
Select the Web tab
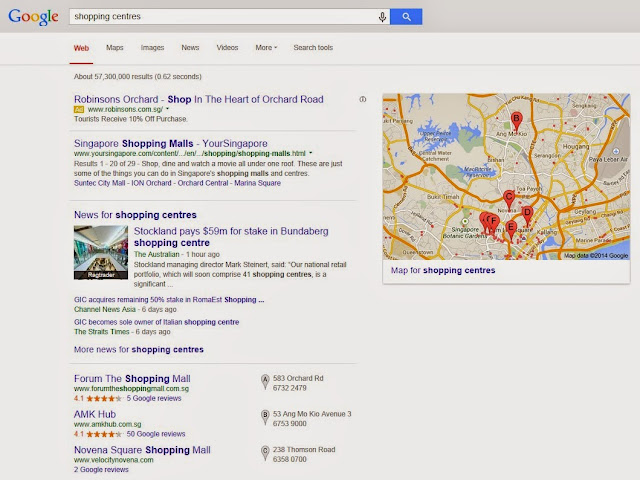[81, 48]
